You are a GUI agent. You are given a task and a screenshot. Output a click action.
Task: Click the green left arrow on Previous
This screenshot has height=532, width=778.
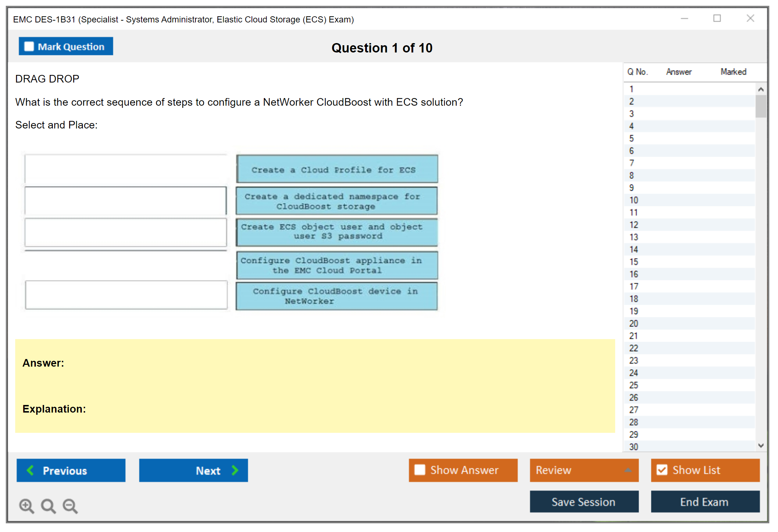(30, 470)
